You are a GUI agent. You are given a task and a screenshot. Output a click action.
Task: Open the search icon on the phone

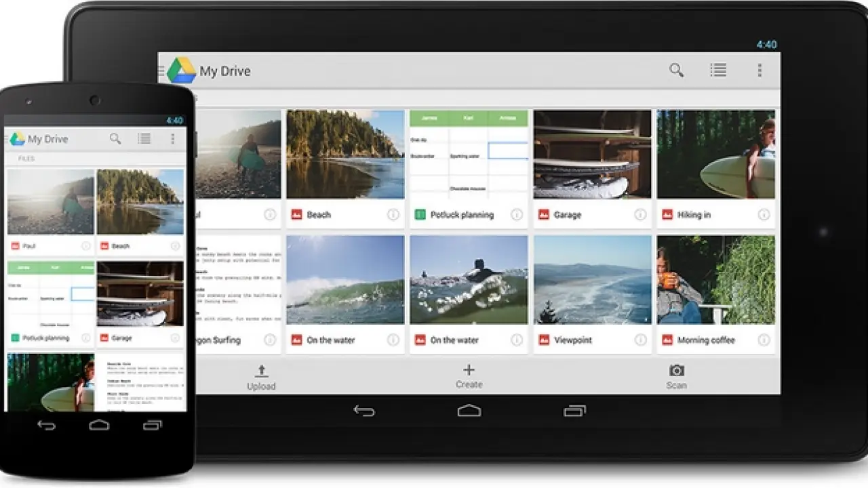115,139
